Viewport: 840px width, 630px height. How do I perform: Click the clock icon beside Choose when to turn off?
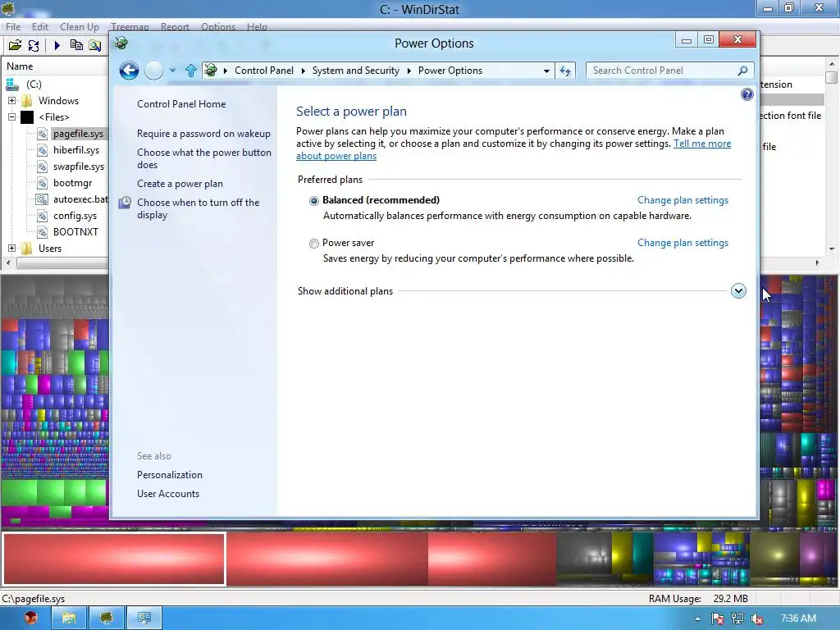click(x=125, y=203)
